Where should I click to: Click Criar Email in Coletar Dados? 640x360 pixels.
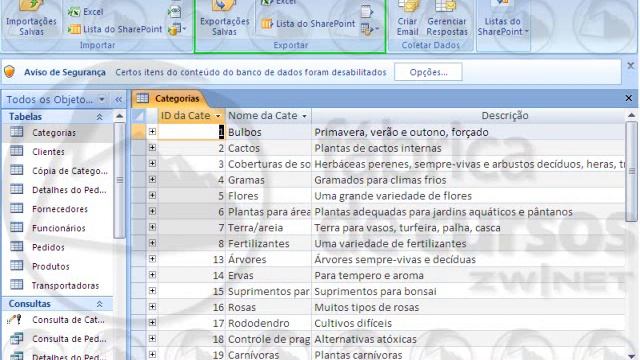(x=407, y=19)
